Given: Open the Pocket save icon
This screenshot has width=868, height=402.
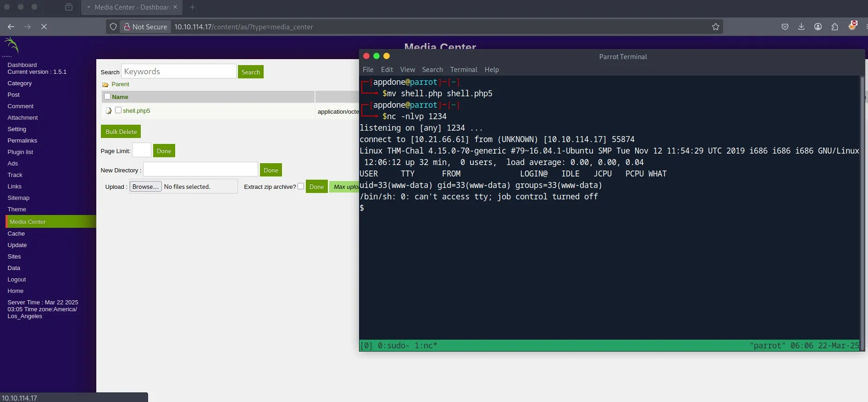Looking at the screenshot, I should [x=785, y=27].
